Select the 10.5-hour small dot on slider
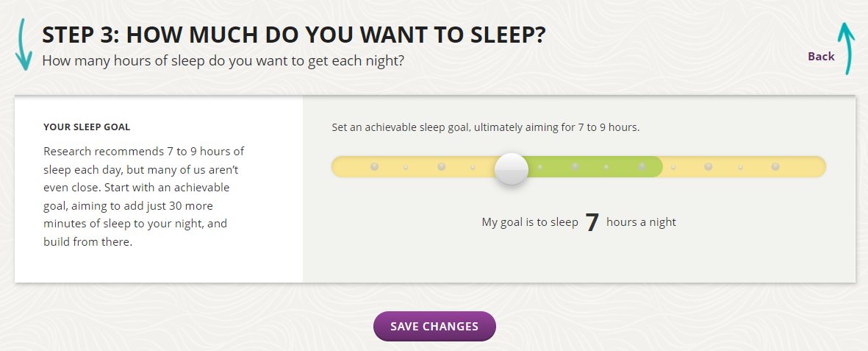Viewport: 868px width, 351px height. point(740,167)
